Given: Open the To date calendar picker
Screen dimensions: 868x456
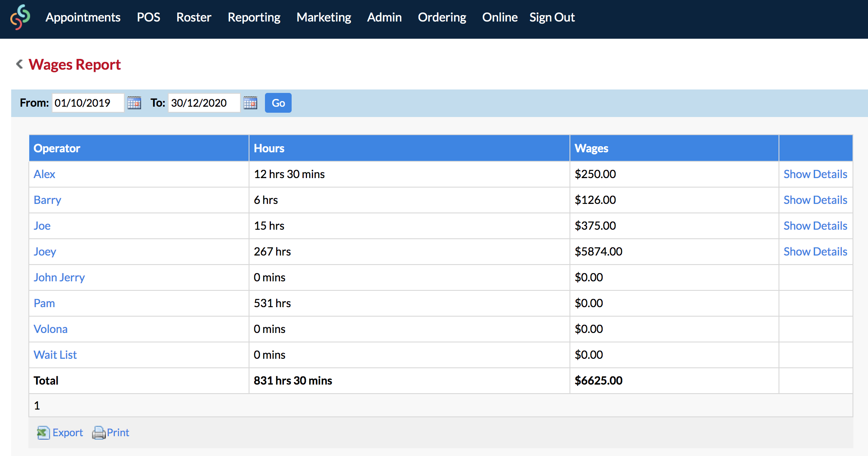Looking at the screenshot, I should pos(250,103).
